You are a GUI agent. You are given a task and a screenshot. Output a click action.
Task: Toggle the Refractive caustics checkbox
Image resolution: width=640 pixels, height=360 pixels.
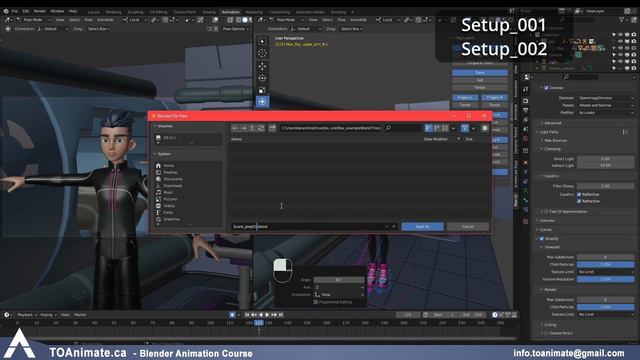click(x=579, y=201)
